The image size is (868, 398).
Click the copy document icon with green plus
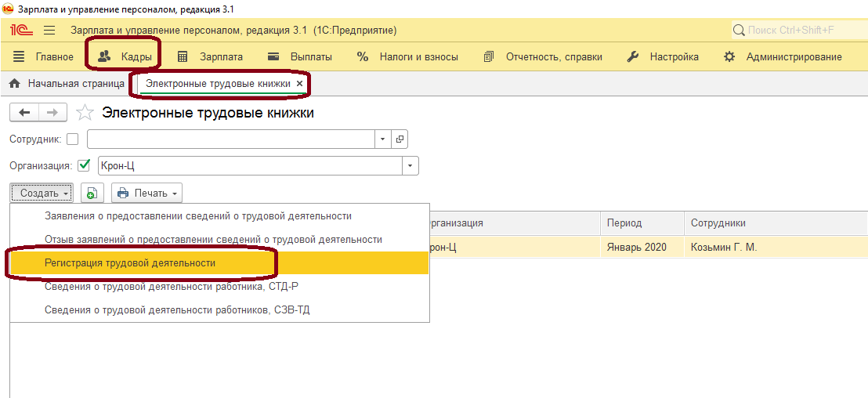[92, 194]
